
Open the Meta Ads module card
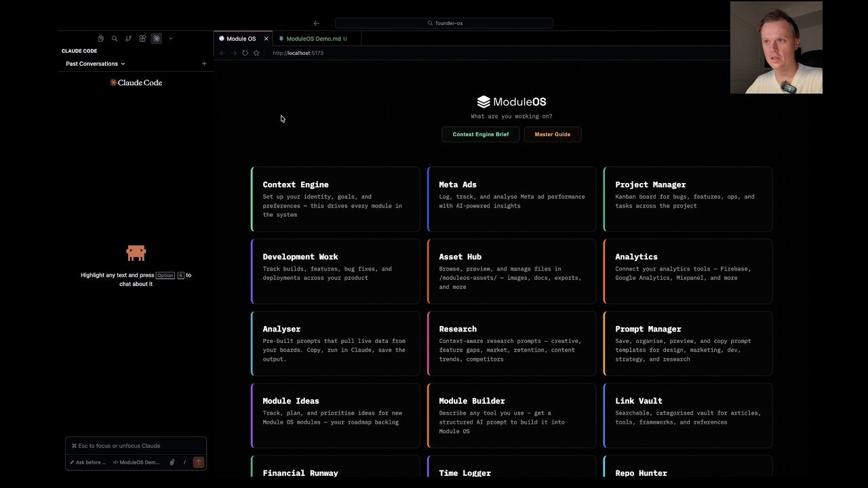tap(511, 199)
